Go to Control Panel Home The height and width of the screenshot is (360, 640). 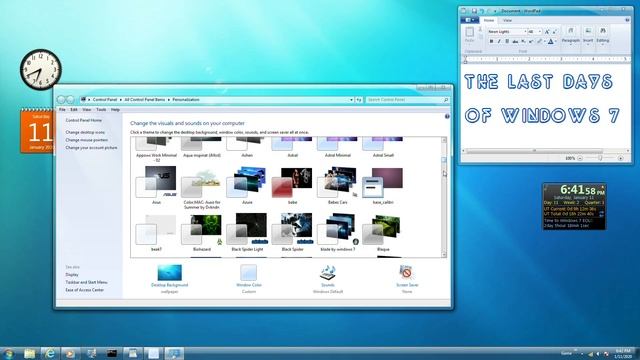[x=84, y=120]
